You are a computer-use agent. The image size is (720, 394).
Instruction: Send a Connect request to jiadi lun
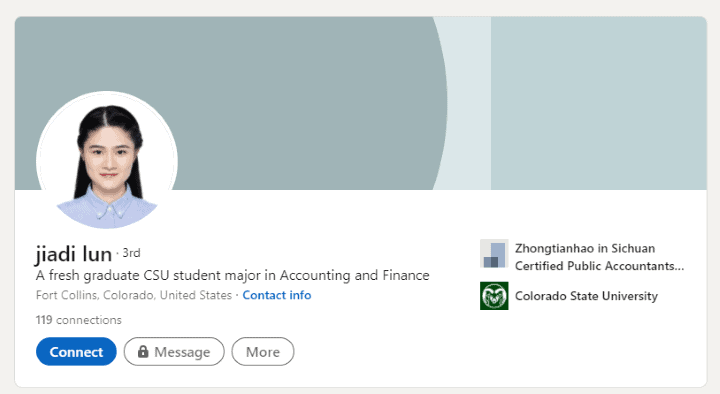76,352
